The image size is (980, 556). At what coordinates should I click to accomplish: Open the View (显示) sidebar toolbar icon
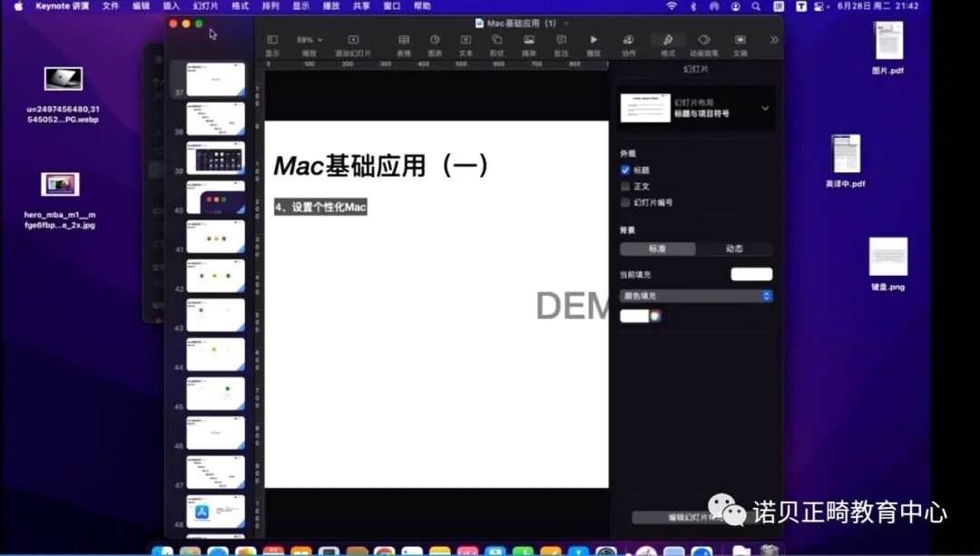coord(272,40)
